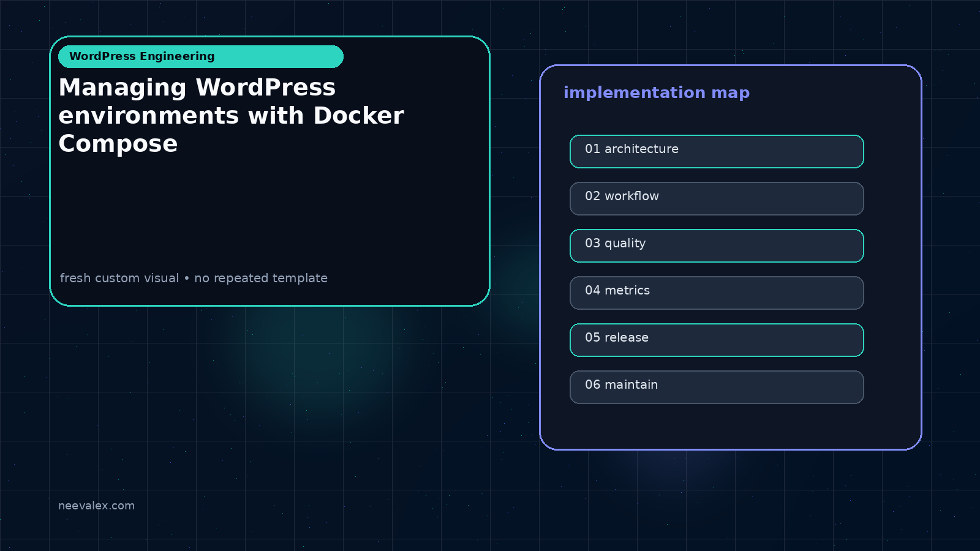Open the 03 quality step
This screenshot has width=980, height=551.
[x=717, y=246]
